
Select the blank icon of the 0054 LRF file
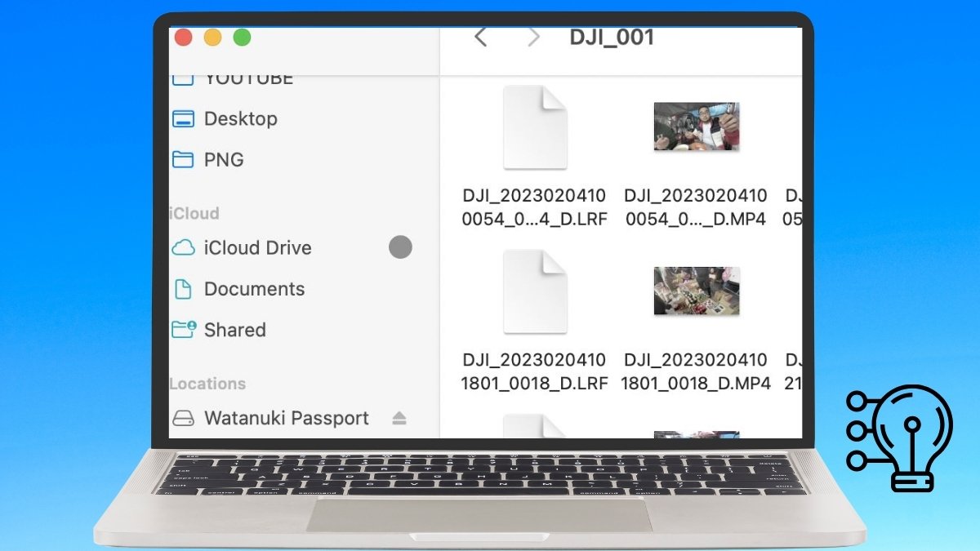pyautogui.click(x=535, y=127)
